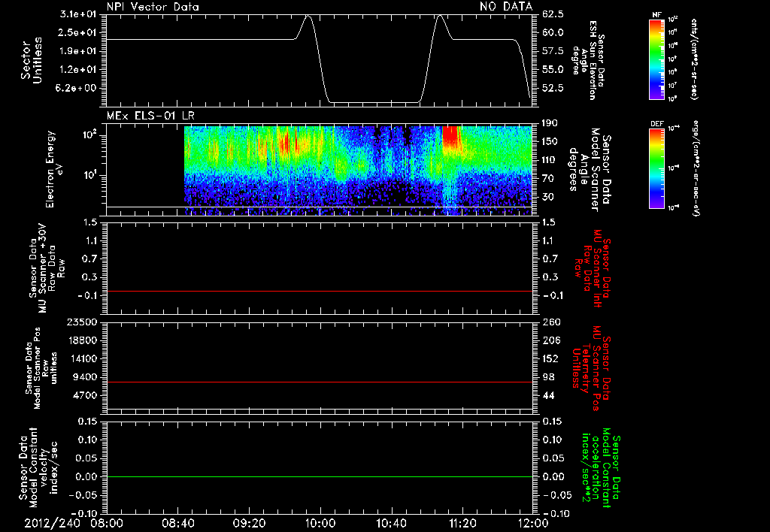Click the "10:40" time axis label
The width and height of the screenshot is (770, 532).
pyautogui.click(x=391, y=523)
